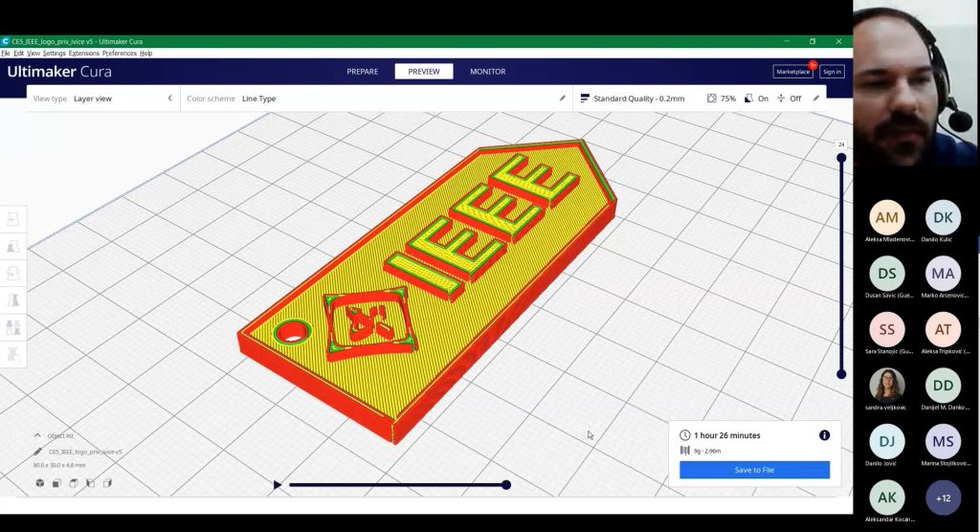
Task: Click the layer slider upper handle
Action: click(841, 158)
